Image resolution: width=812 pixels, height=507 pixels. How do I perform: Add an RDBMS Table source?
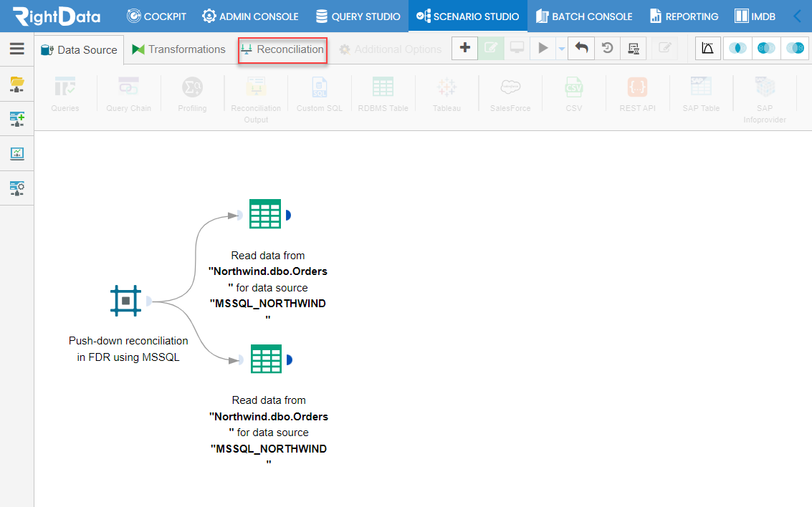pyautogui.click(x=383, y=94)
